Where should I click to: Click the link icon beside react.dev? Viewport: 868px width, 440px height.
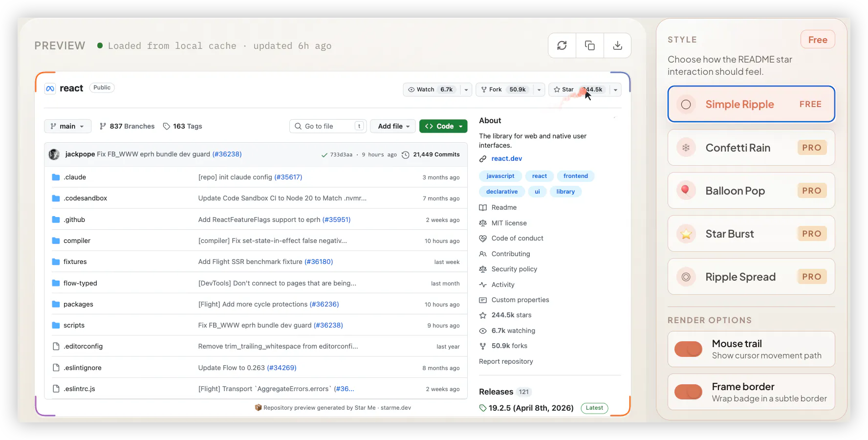[x=483, y=159]
